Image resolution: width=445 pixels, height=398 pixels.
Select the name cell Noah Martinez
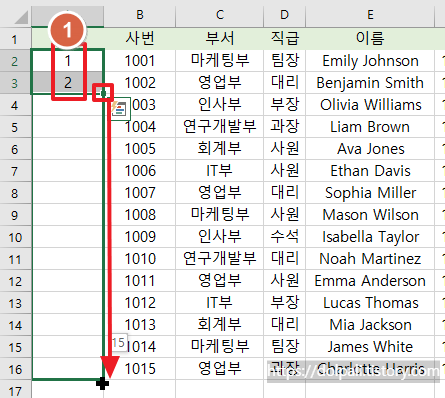click(370, 259)
